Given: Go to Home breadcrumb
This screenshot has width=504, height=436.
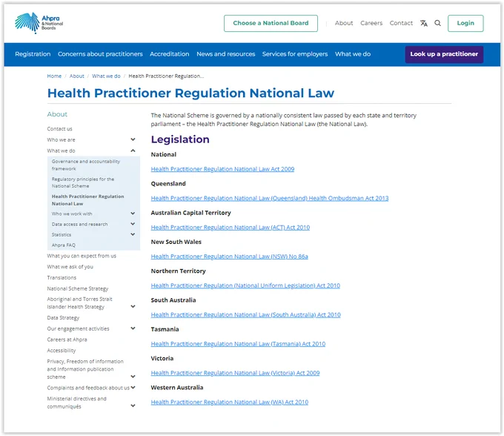Looking at the screenshot, I should pyautogui.click(x=54, y=76).
